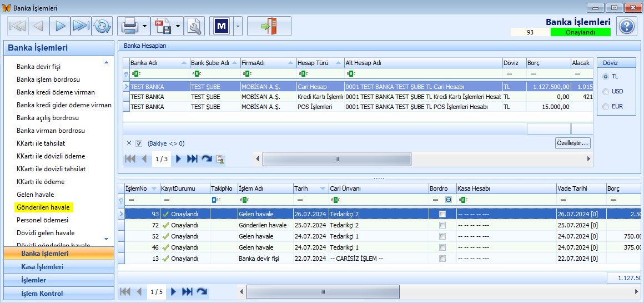Image resolution: width=644 pixels, height=303 pixels.
Task: Open the dropdown arrow next to M icon
Action: click(238, 27)
